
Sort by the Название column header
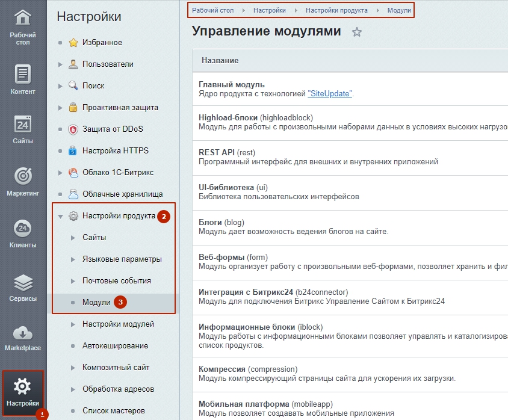pyautogui.click(x=220, y=61)
